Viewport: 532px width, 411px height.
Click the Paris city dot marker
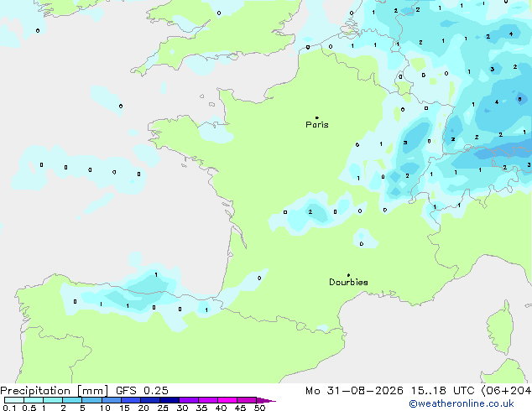pos(317,117)
